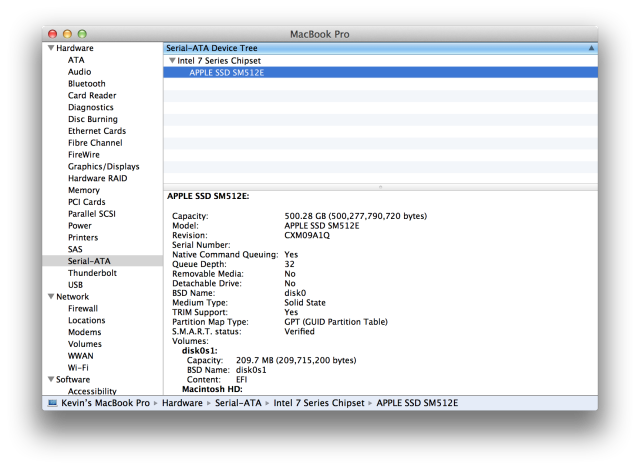
Task: Select WWAN under Network
Action: (x=80, y=356)
